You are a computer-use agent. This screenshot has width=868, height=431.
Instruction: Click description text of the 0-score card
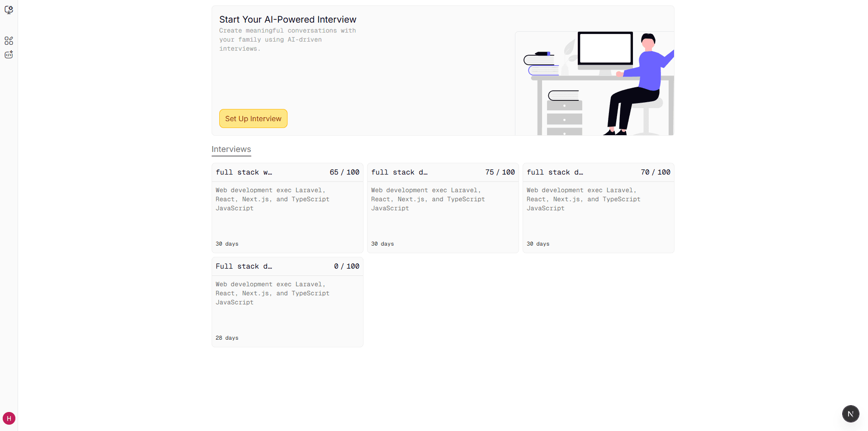273,294
